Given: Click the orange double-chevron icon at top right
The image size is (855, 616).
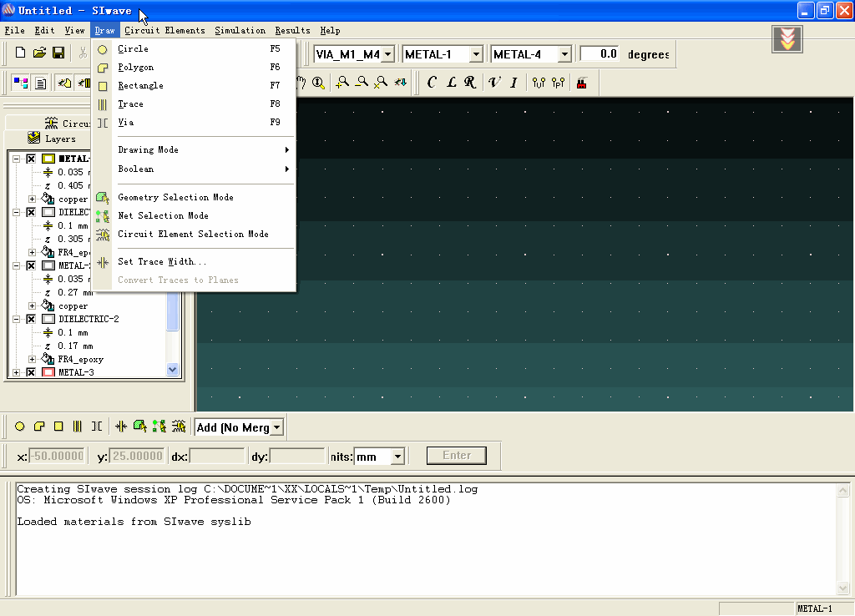Looking at the screenshot, I should (787, 39).
